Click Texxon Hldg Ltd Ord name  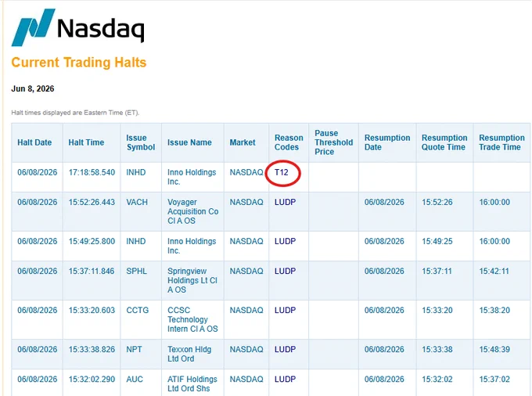pyautogui.click(x=189, y=354)
